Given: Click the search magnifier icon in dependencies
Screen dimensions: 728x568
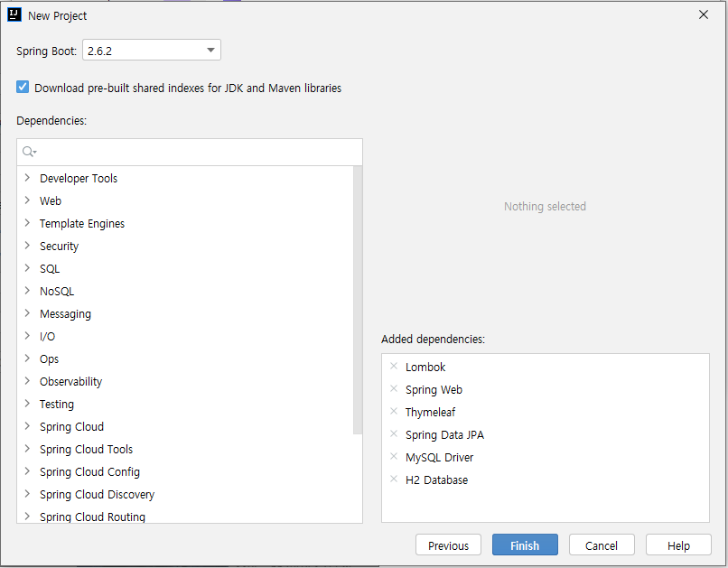Looking at the screenshot, I should (x=29, y=152).
